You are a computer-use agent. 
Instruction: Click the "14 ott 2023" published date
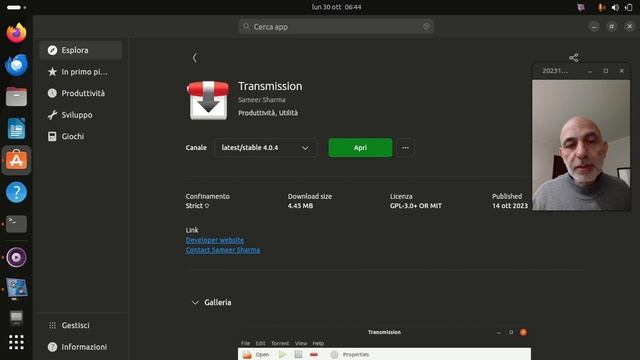[510, 206]
